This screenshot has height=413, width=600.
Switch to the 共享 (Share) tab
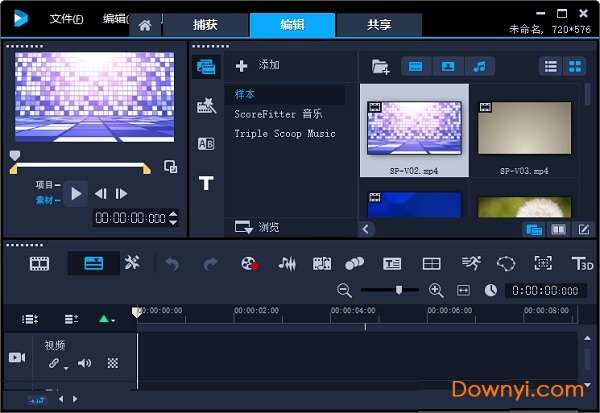click(x=379, y=25)
